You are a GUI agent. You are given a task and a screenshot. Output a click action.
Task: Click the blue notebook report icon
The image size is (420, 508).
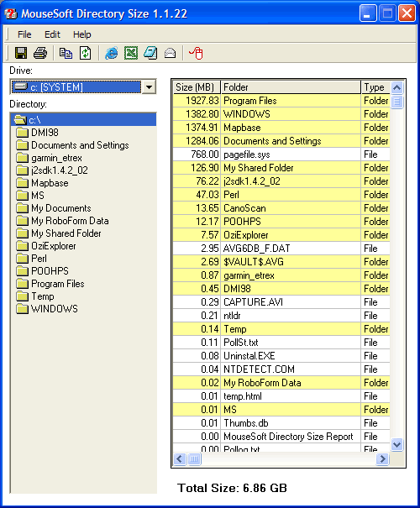coord(150,53)
